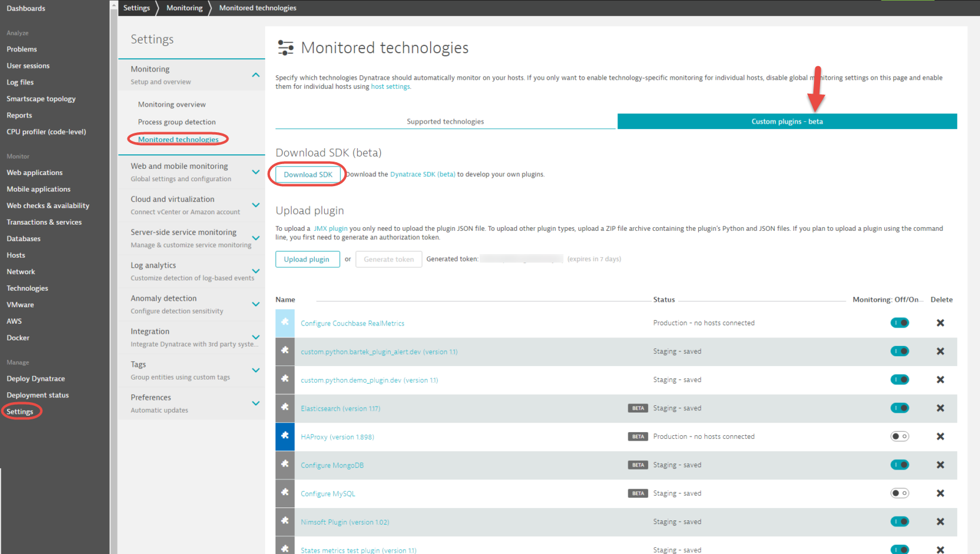Delete the demo_plugin.dev plugin

tap(940, 380)
